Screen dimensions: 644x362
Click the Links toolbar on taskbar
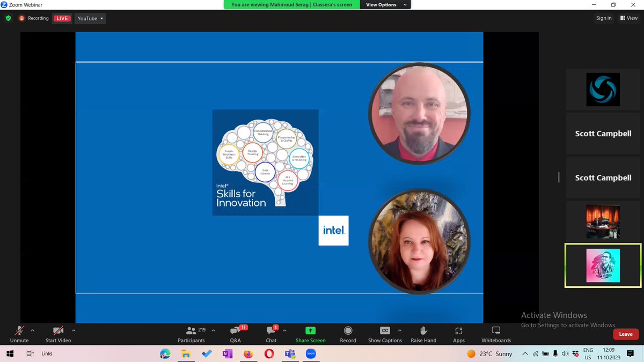click(47, 354)
